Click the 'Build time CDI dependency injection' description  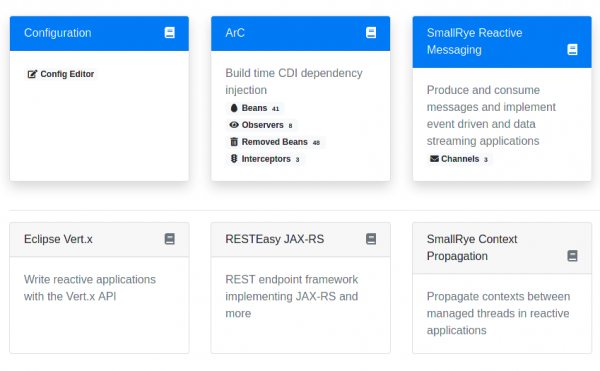point(294,81)
